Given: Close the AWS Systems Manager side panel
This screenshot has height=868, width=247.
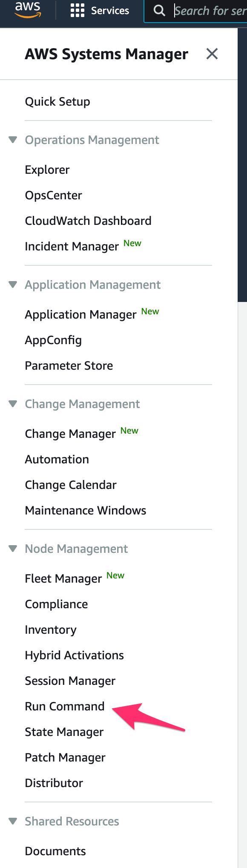Looking at the screenshot, I should point(212,54).
